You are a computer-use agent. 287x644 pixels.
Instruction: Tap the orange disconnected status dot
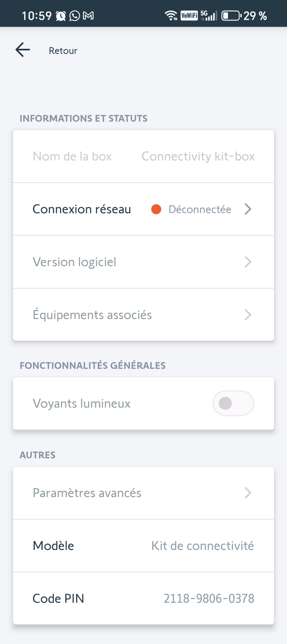pos(156,209)
